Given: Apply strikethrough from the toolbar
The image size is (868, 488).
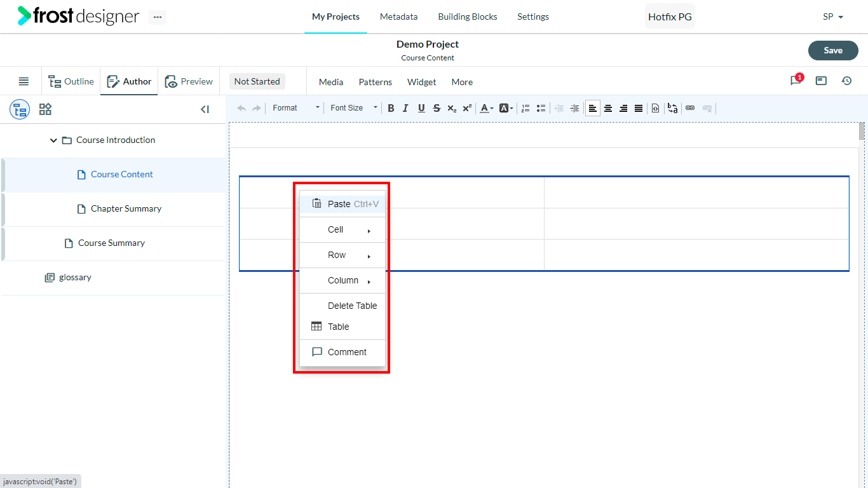Looking at the screenshot, I should [437, 108].
